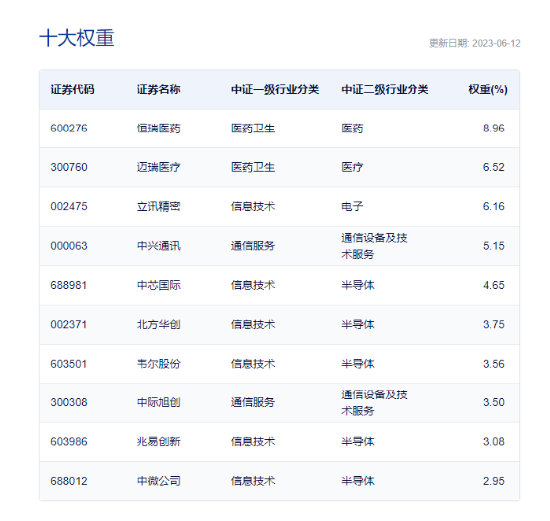Click the 中证一级行业分类 column header
Viewport: 550px width, 521px height.
[x=275, y=89]
